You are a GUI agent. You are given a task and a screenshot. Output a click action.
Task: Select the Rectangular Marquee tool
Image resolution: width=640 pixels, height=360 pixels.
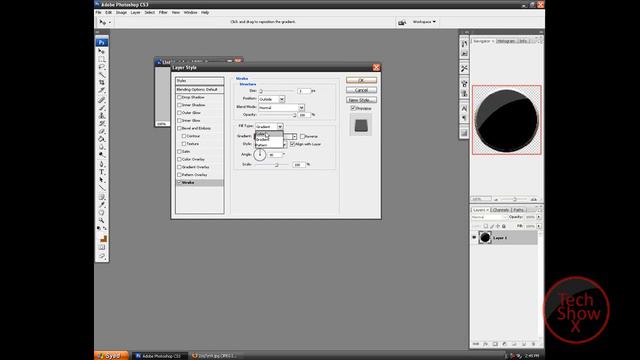(102, 59)
